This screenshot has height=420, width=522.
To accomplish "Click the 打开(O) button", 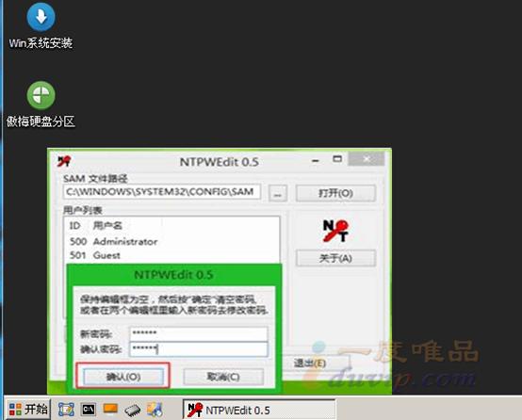I will pos(335,193).
